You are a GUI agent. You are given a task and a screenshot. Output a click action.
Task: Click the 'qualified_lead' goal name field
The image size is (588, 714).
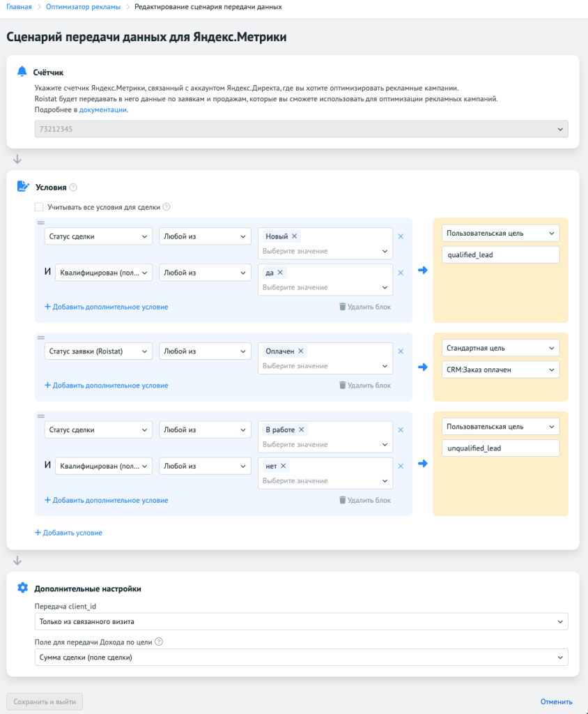pyautogui.click(x=500, y=255)
